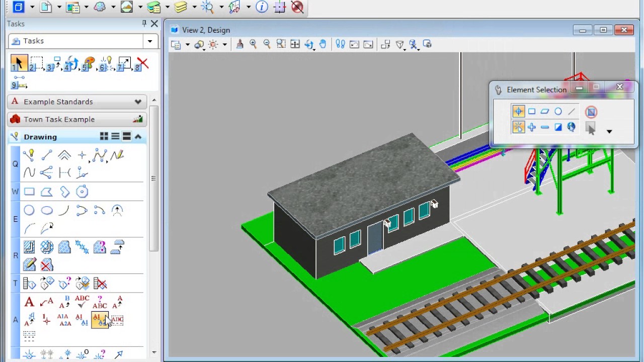Select the Place Block rectangle tool
This screenshot has height=362, width=644.
29,192
